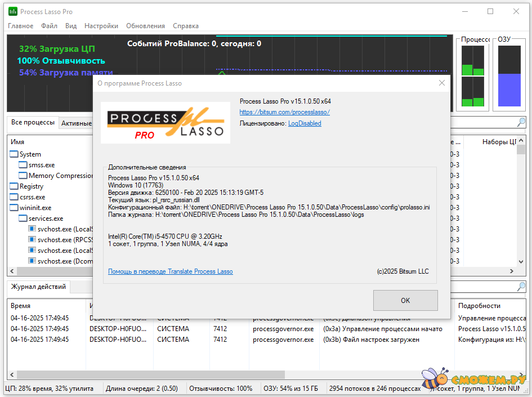The image size is (532, 397).
Task: Click the action log horizontal scroll left arrow
Action: [12, 374]
